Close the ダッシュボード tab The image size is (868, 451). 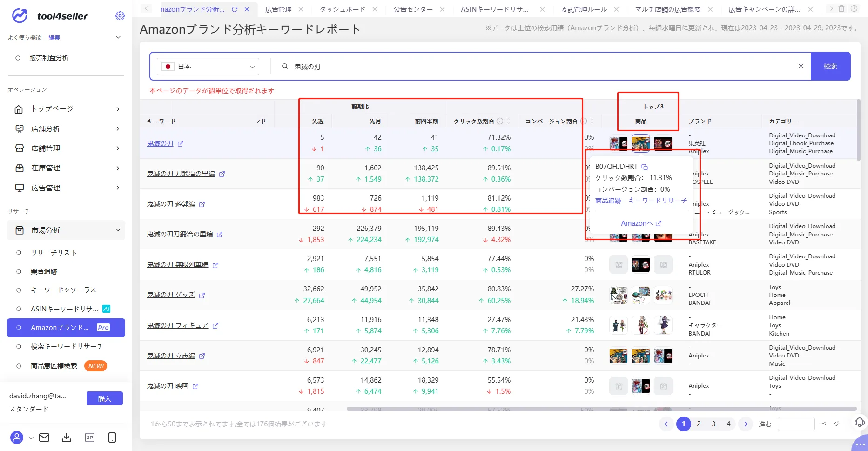point(375,9)
